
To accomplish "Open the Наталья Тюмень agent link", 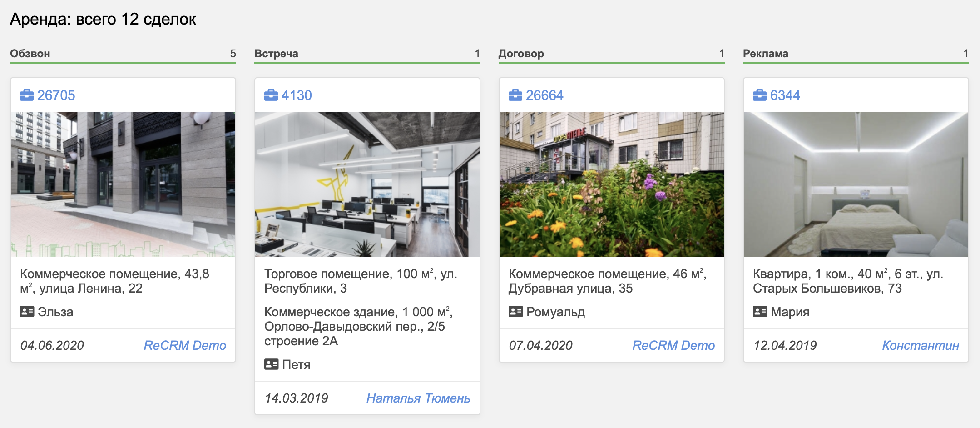I will coord(418,398).
